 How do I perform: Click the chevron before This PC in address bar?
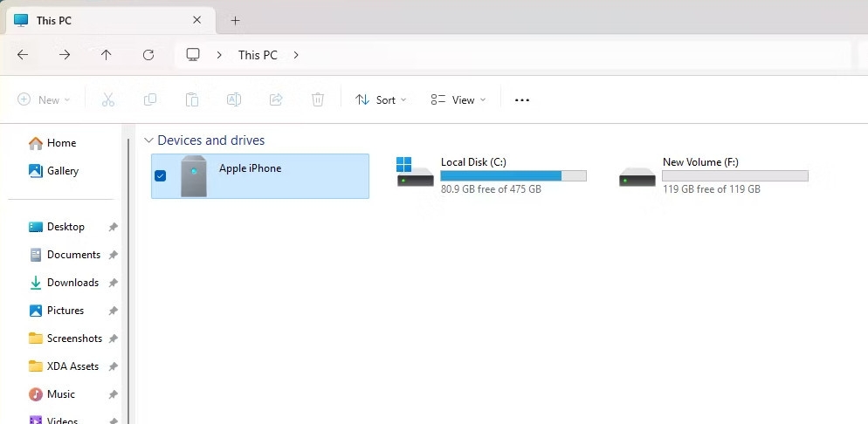(x=220, y=55)
